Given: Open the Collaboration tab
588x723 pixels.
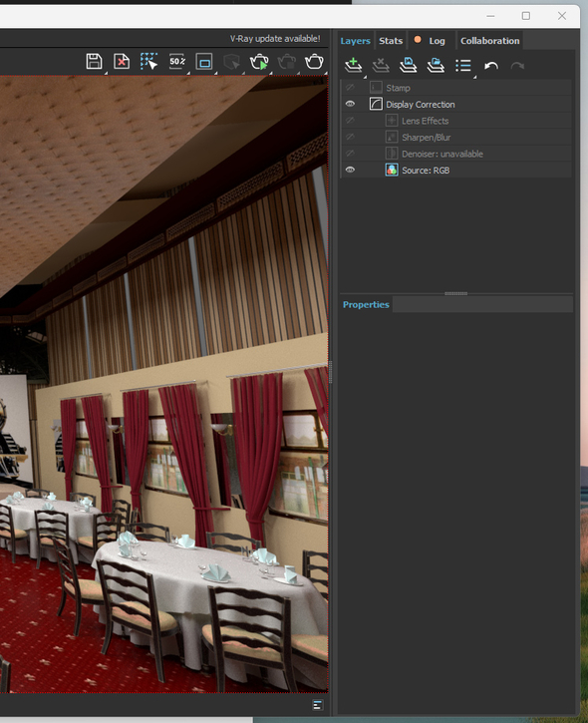Looking at the screenshot, I should 490,41.
